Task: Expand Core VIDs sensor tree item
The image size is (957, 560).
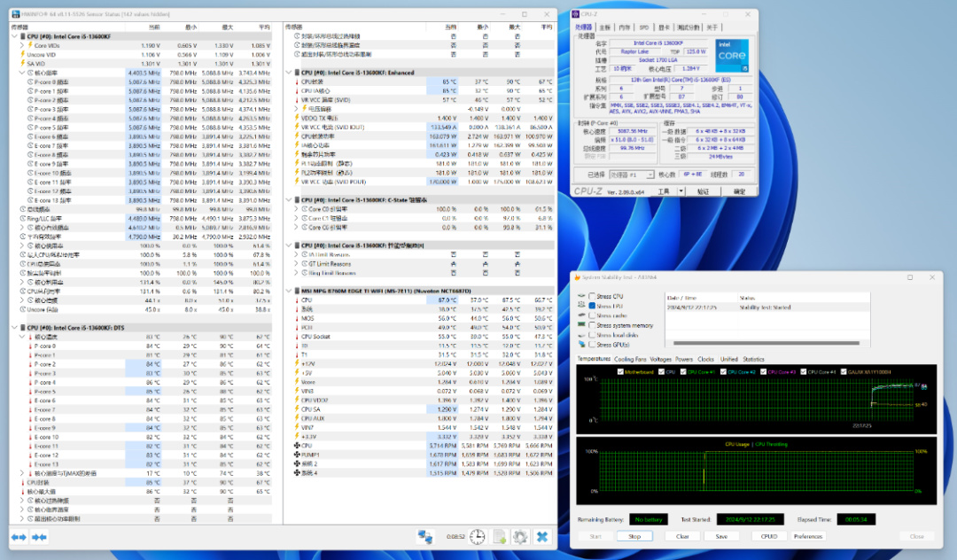Action: pyautogui.click(x=22, y=45)
